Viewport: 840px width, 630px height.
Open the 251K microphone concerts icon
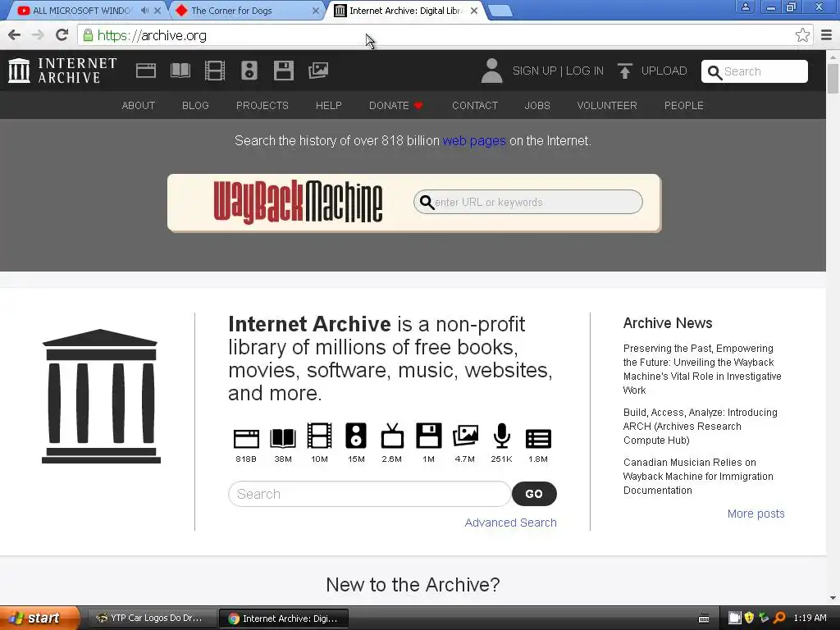click(501, 436)
